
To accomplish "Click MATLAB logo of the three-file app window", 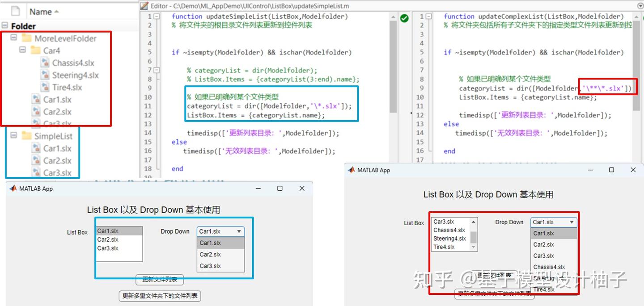I will [x=13, y=188].
